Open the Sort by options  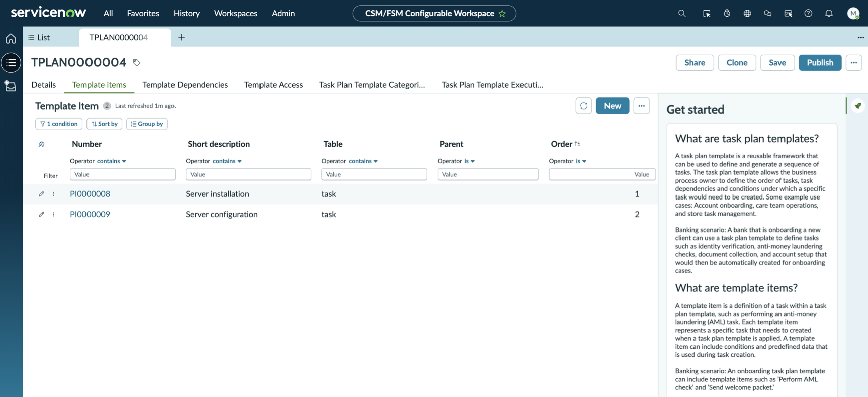pyautogui.click(x=105, y=124)
